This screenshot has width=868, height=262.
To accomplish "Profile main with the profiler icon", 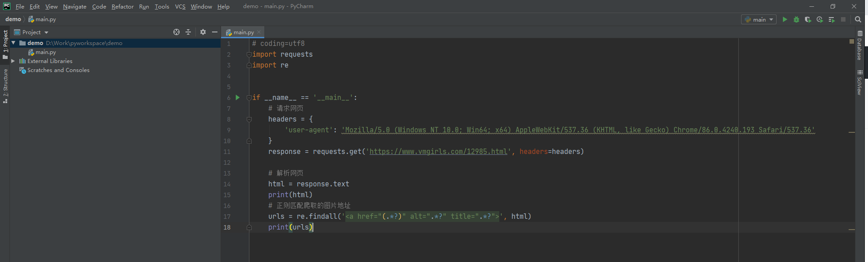I will click(x=820, y=19).
